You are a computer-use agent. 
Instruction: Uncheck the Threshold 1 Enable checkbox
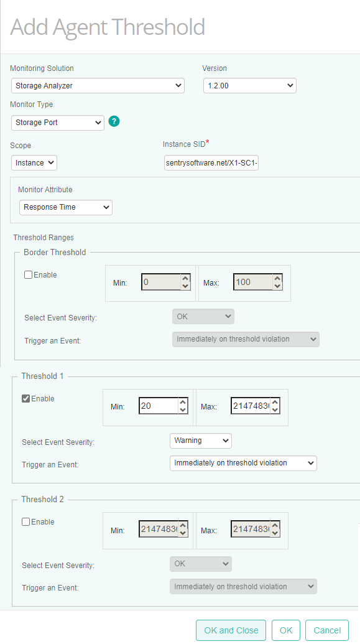click(26, 398)
